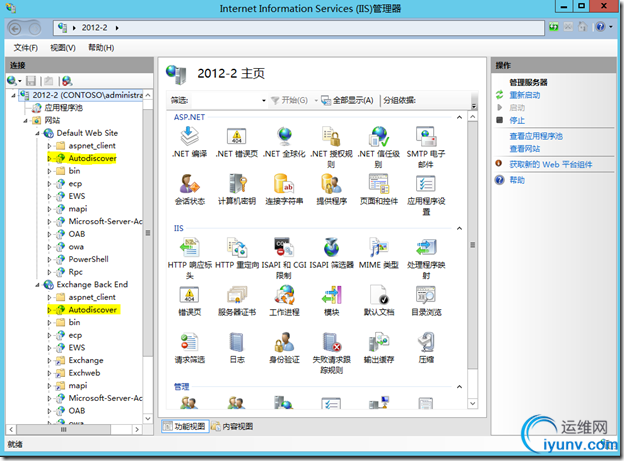Viewport: 624px width, 461px height.
Task: Collapse the 2012-2 server node
Action: [x=14, y=96]
